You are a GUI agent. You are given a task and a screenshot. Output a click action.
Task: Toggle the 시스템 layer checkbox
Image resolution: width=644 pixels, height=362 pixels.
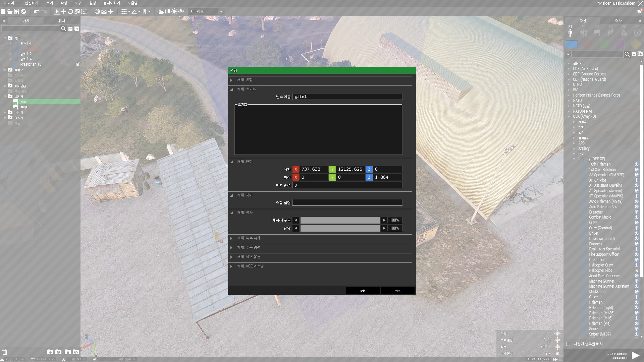pyautogui.click(x=10, y=112)
